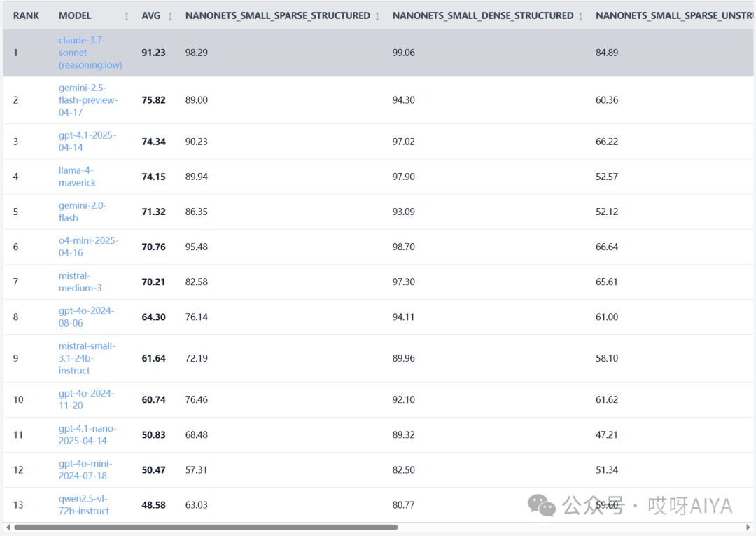
Task: Open the mistral-medium-3 model link
Action: (80, 282)
